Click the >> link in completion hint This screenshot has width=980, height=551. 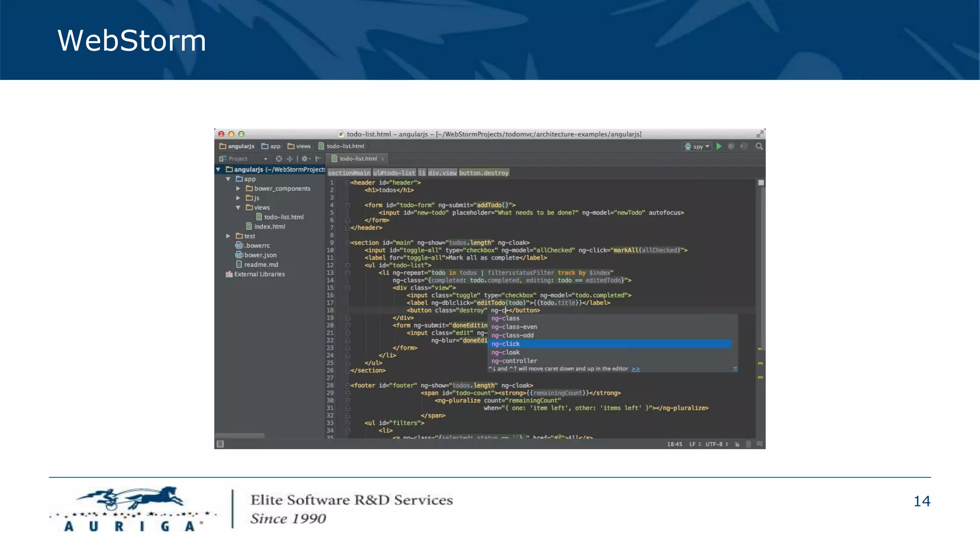pyautogui.click(x=635, y=369)
